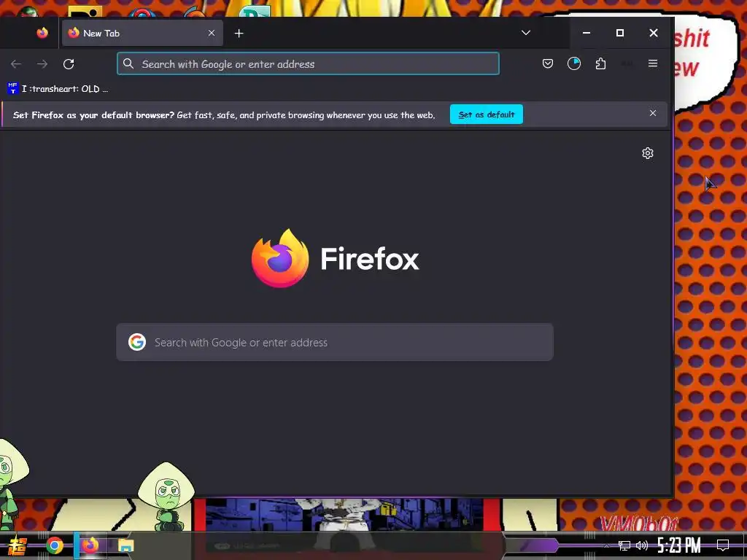Minimize the Firefox window
Image resolution: width=747 pixels, height=560 pixels.
[587, 33]
